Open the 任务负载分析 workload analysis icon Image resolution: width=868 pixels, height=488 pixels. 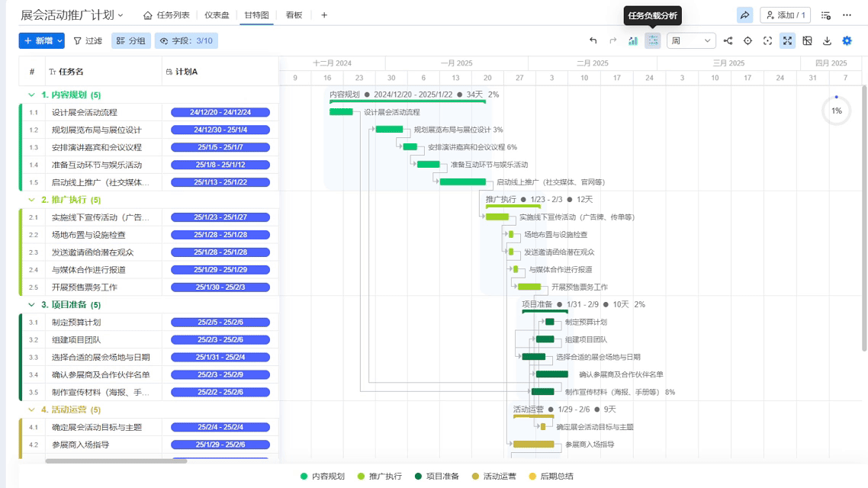(x=652, y=40)
